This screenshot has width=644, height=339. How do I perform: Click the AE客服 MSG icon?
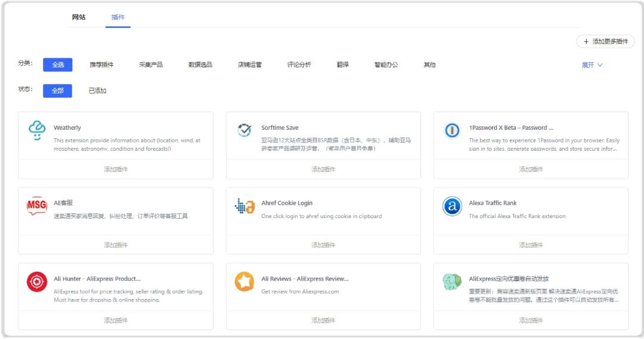pos(37,206)
